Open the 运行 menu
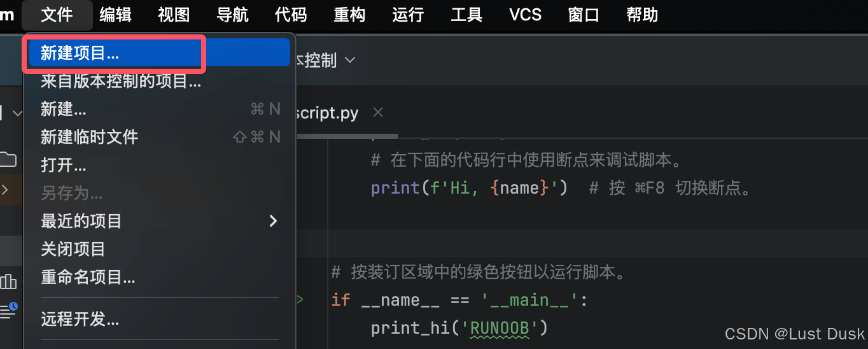The width and height of the screenshot is (868, 349). [x=408, y=15]
